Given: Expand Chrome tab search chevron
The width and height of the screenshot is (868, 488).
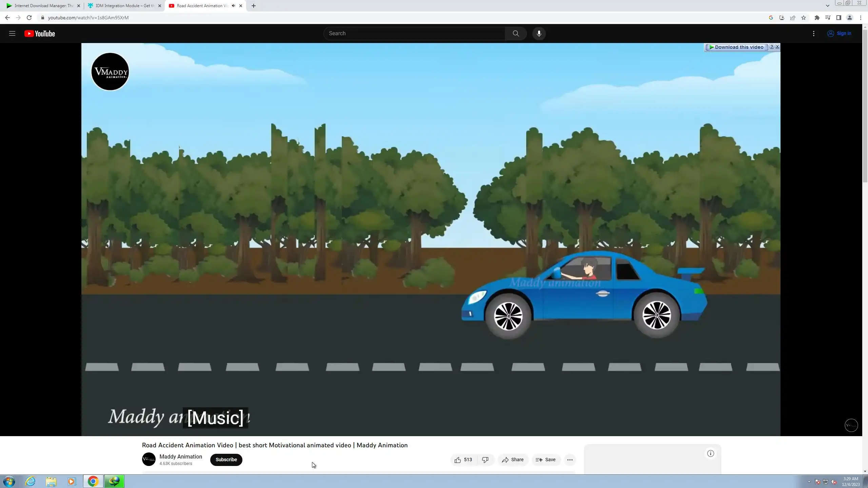Looking at the screenshot, I should pyautogui.click(x=827, y=6).
